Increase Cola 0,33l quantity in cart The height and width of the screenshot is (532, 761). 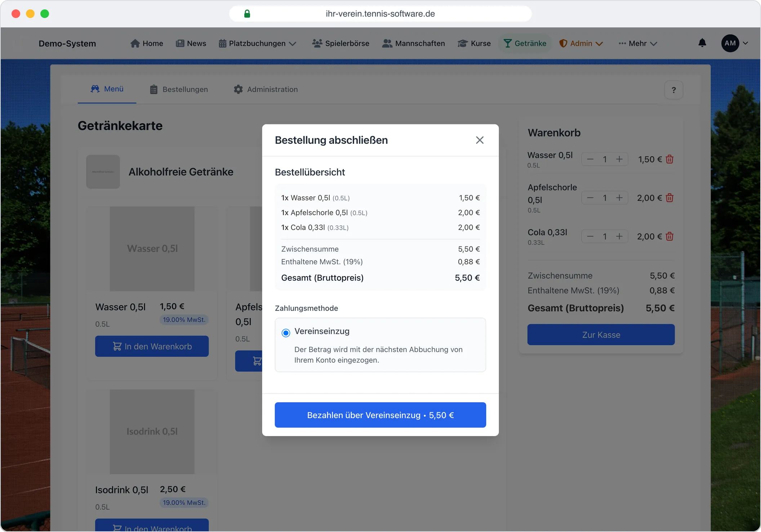click(619, 236)
